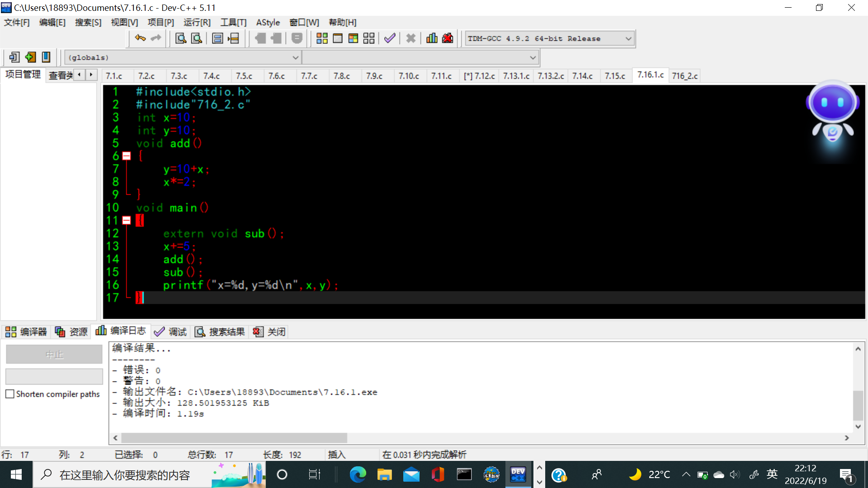Click the floating robot assistant
Viewport: 868px width, 488px height.
click(x=832, y=113)
